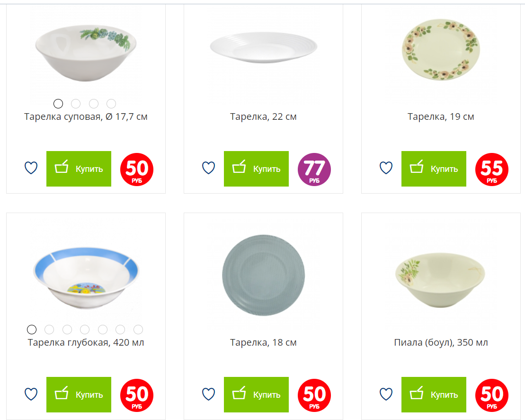Select second image dot for Тарелка суповая

(76, 104)
